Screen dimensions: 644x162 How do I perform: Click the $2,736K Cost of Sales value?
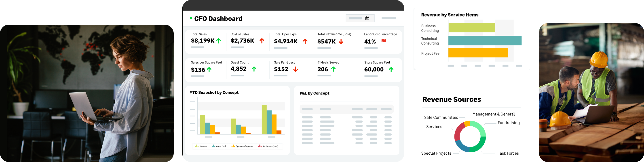[x=242, y=41]
